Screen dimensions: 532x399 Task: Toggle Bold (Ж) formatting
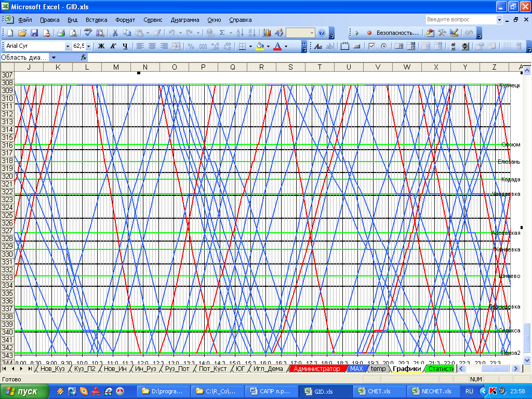101,46
